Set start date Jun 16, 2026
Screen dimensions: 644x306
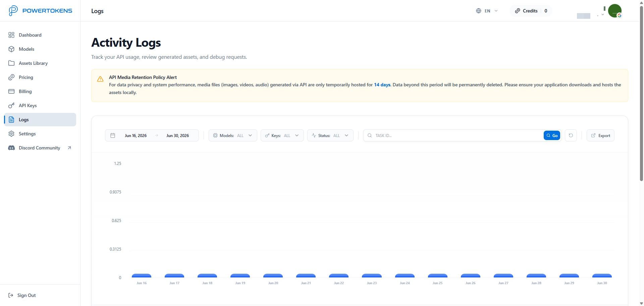pyautogui.click(x=136, y=136)
